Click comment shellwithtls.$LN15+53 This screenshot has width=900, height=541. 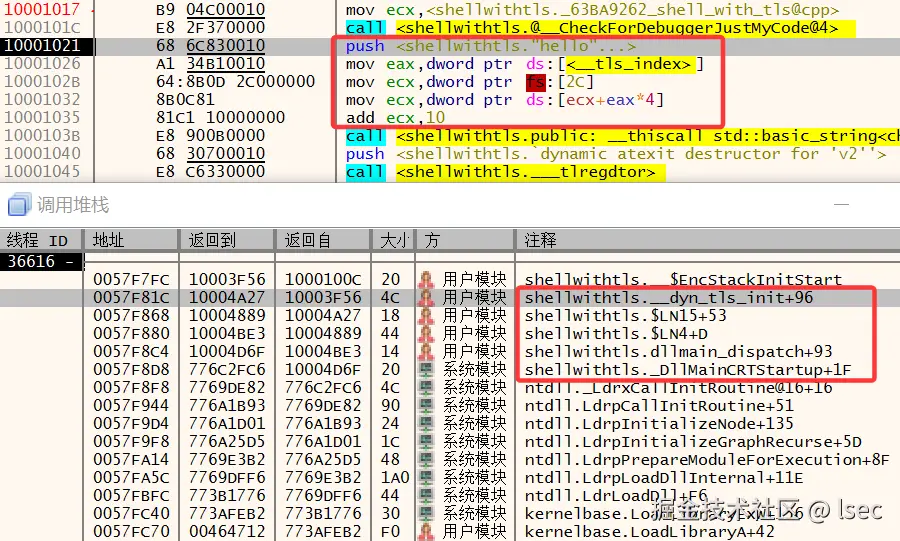click(626, 316)
